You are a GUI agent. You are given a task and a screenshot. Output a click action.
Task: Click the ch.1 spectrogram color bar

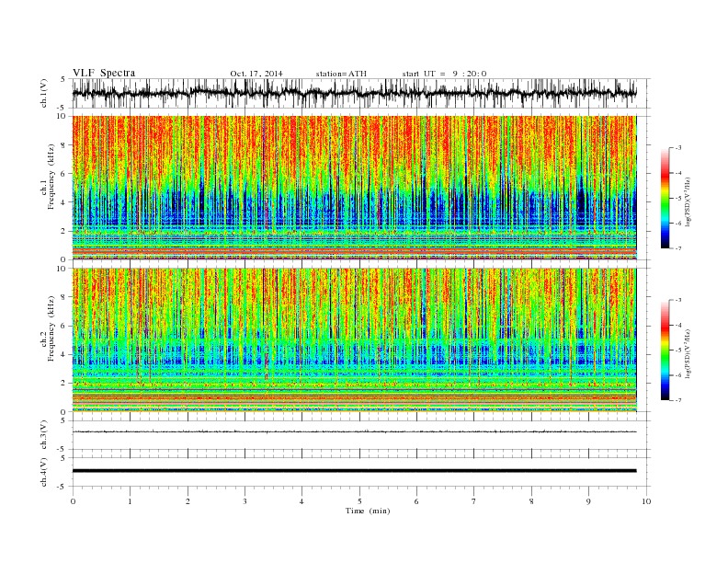(x=665, y=198)
